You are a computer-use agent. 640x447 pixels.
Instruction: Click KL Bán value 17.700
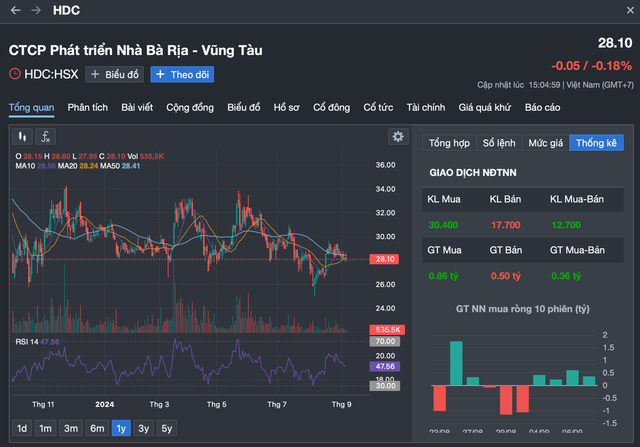[x=506, y=225]
